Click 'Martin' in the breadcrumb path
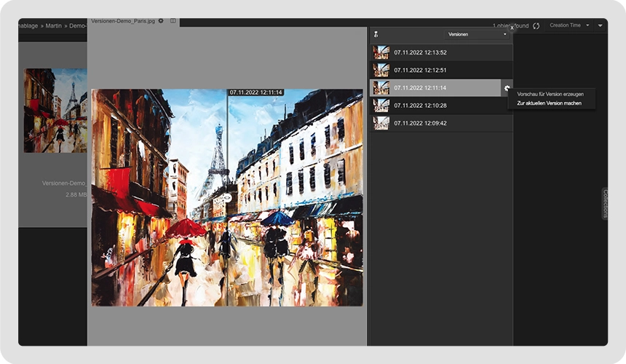Screen dimensions: 626x364 pyautogui.click(x=55, y=25)
